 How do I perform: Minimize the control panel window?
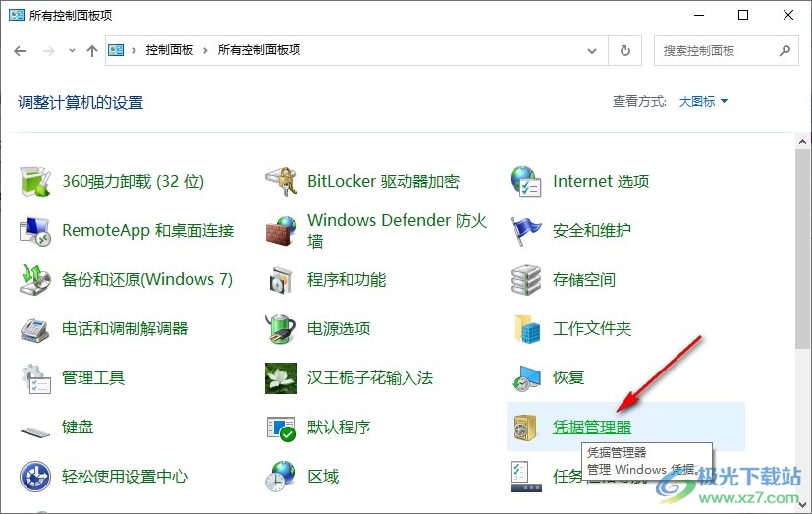(x=699, y=15)
